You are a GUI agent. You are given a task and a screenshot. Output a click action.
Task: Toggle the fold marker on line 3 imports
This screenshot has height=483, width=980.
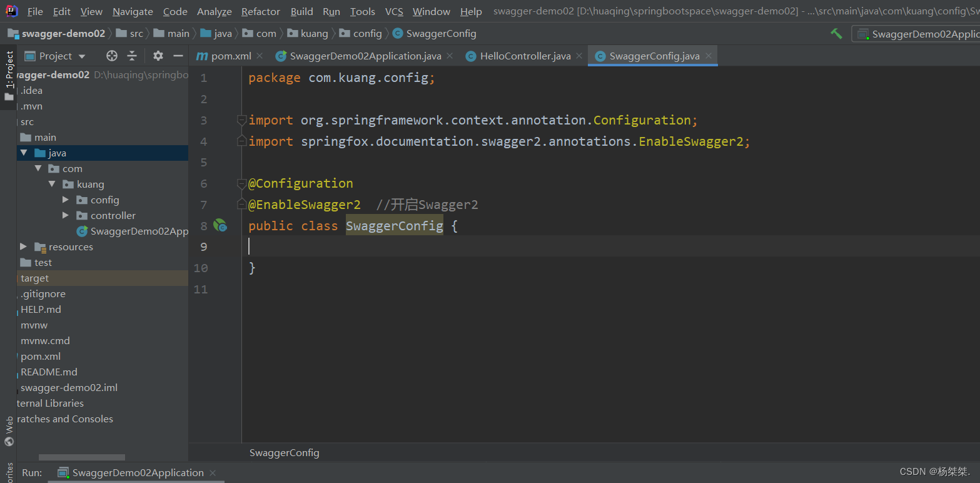[x=241, y=120]
